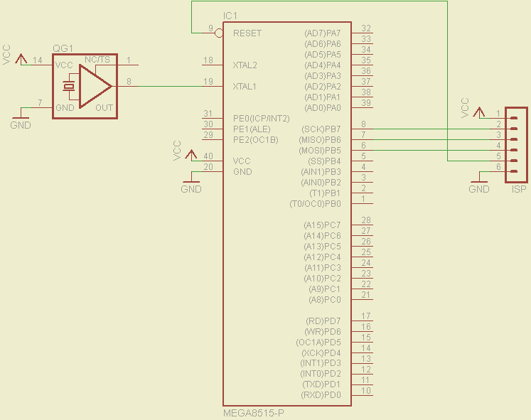Select the (MISO)PB6 pin label

[x=321, y=140]
